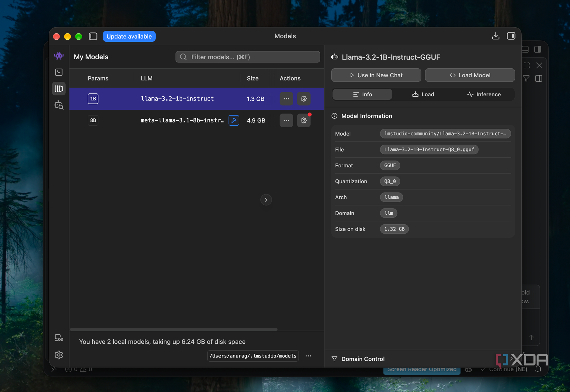The height and width of the screenshot is (392, 570).
Task: Open models directory ellipsis options
Action: tap(308, 356)
